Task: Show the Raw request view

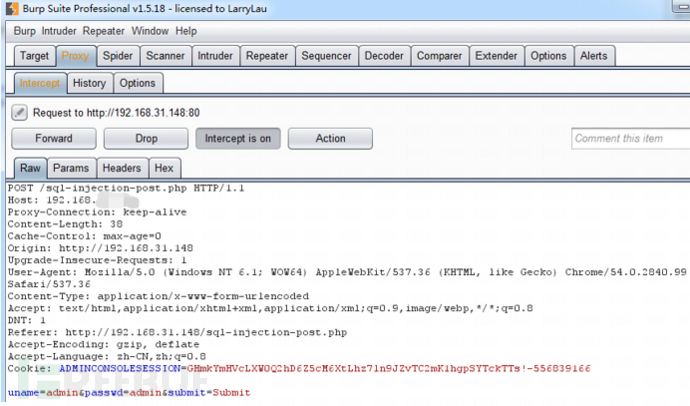Action: [30, 168]
